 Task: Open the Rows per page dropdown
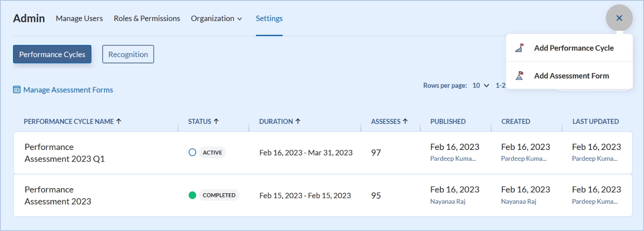coord(481,86)
